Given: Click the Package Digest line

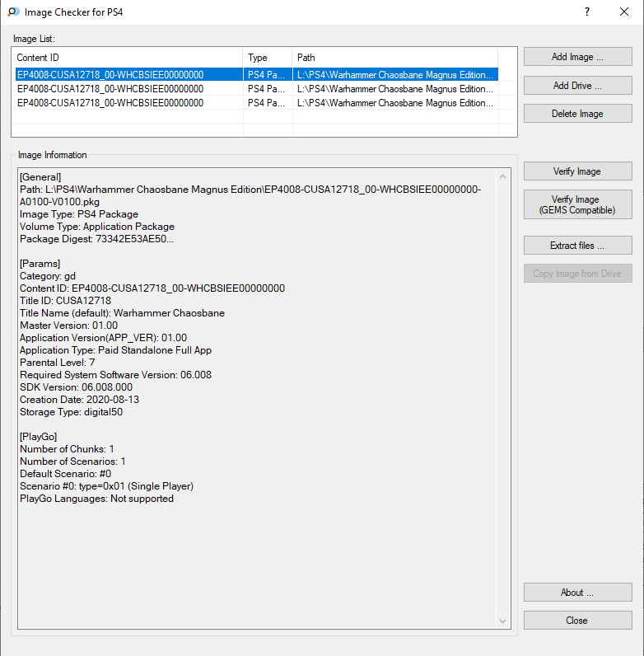Looking at the screenshot, I should pos(96,239).
